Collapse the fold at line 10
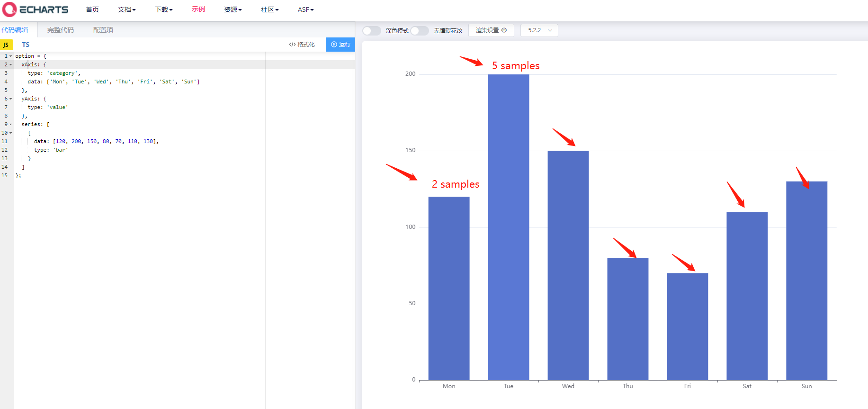The height and width of the screenshot is (409, 868). pos(10,133)
